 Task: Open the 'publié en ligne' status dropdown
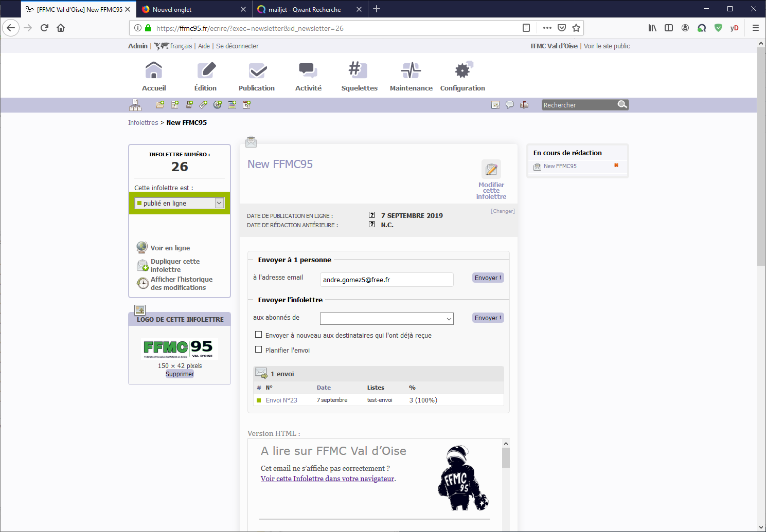tap(180, 203)
